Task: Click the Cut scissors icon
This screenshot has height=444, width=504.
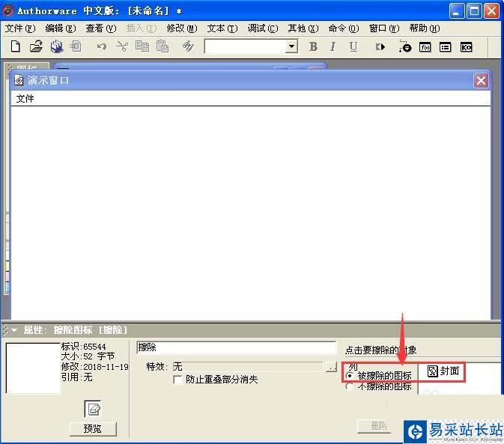Action: tap(122, 47)
